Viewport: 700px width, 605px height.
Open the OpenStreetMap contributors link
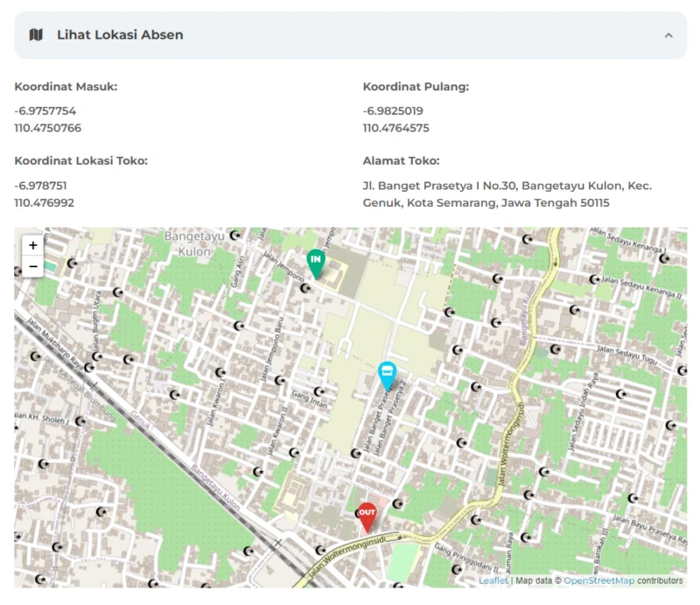[598, 580]
